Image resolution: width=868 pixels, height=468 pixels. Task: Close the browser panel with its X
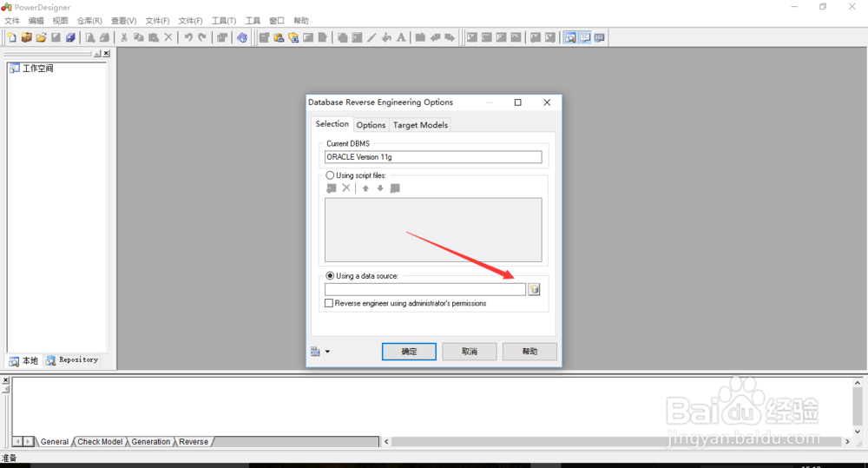[x=106, y=54]
